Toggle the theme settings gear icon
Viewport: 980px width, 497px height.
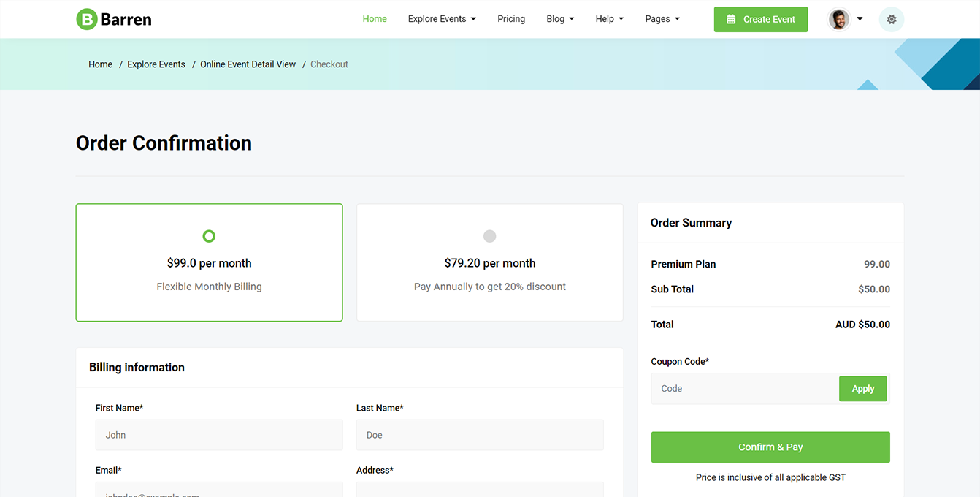click(891, 20)
